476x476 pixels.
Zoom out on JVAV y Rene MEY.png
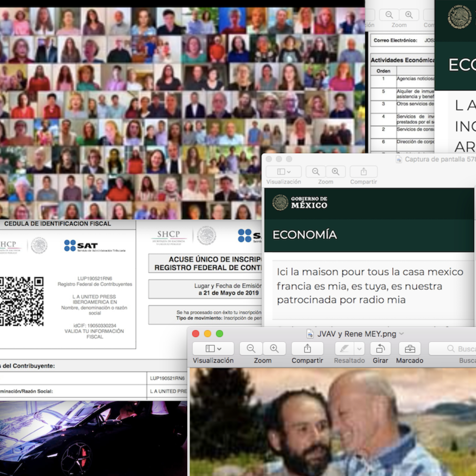click(251, 348)
